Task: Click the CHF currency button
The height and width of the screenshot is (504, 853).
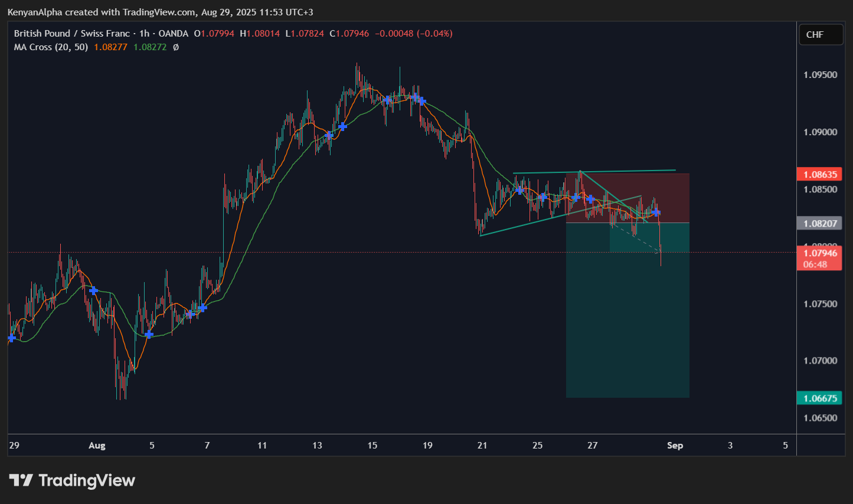Action: 821,35
